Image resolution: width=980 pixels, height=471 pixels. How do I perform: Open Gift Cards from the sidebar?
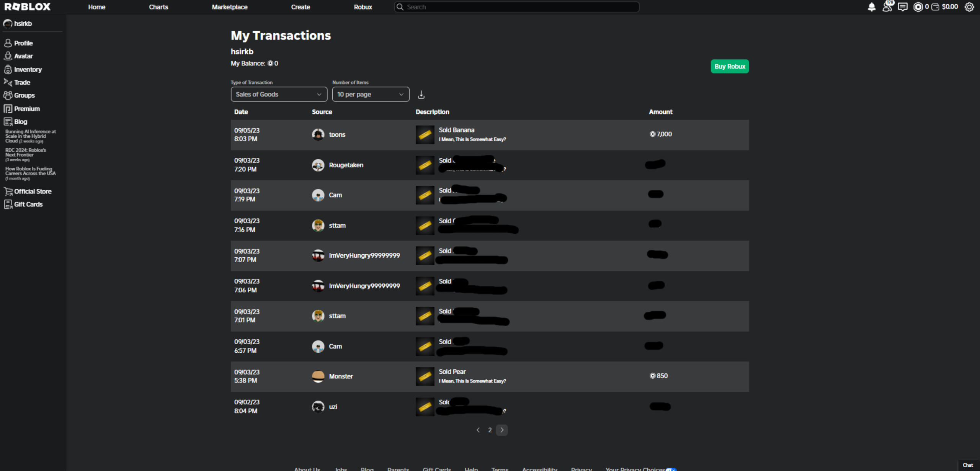click(23, 204)
